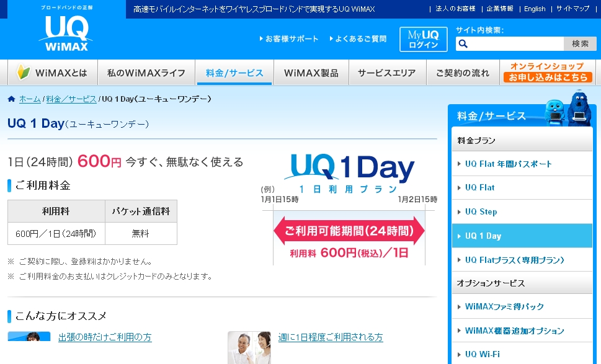Screen dimensions: 601x364
Task: Open the 法人のお客様 link
Action: (455, 9)
